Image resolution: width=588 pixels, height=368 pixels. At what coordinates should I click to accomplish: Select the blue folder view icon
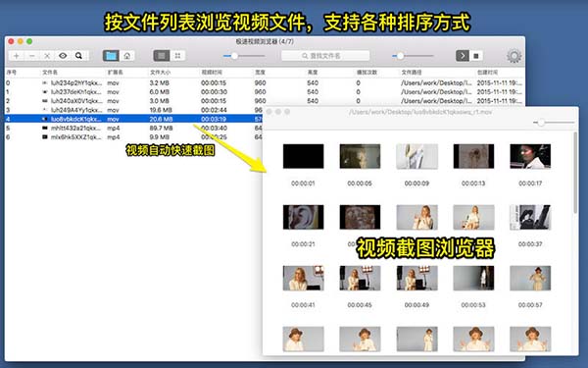[x=111, y=56]
